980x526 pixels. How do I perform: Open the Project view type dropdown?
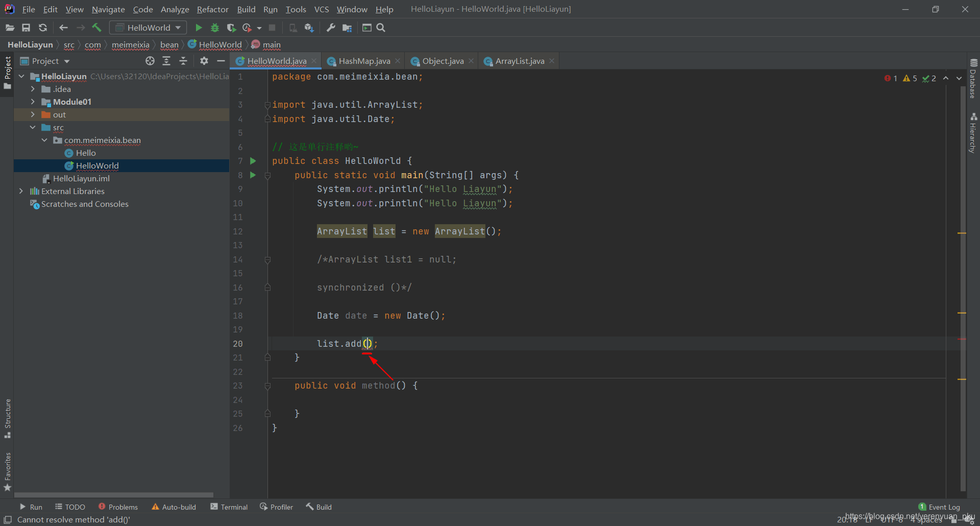click(45, 61)
